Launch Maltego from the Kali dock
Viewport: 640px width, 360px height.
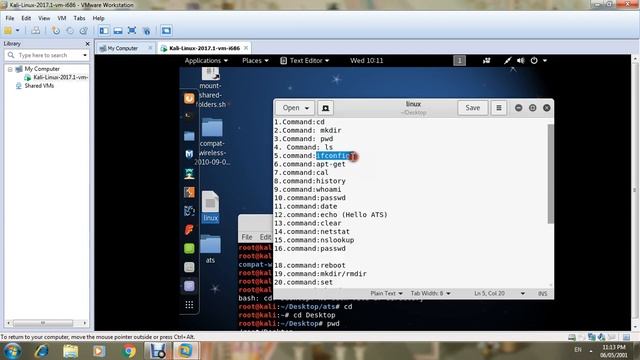pos(189,211)
